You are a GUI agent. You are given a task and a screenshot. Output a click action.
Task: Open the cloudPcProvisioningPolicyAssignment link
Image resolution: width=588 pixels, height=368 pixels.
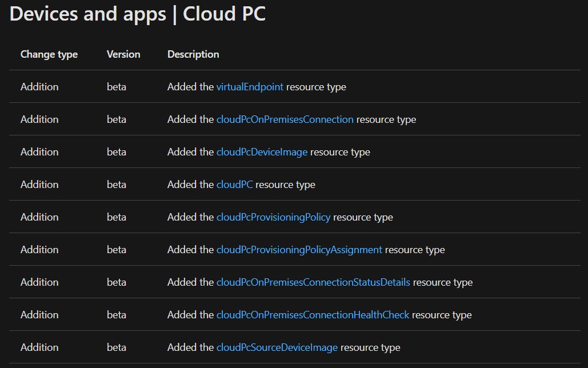click(x=299, y=249)
